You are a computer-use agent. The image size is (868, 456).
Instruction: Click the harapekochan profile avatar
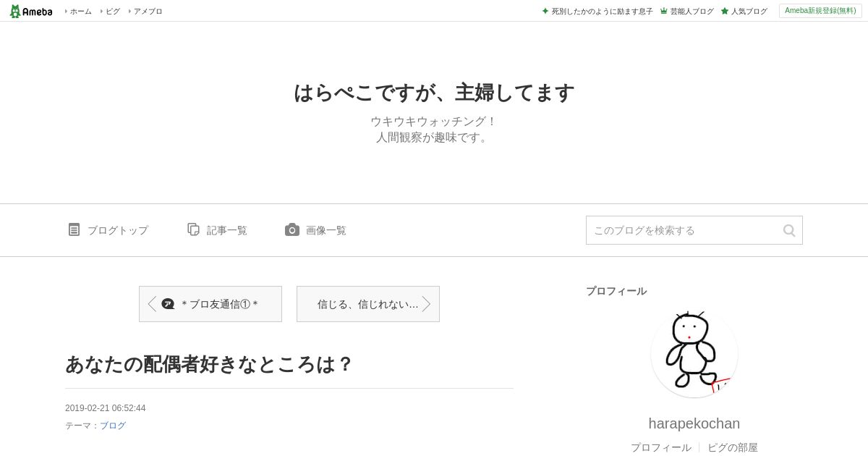coord(694,354)
